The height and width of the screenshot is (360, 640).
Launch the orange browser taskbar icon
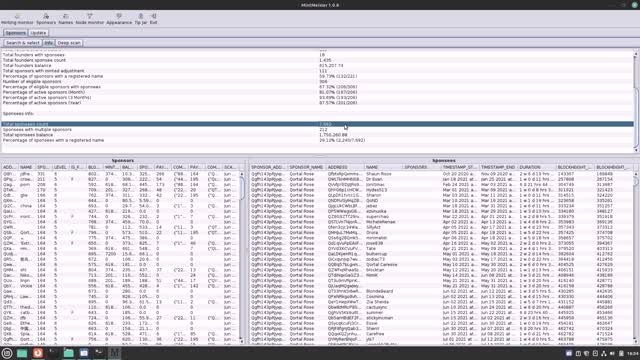pos(38,353)
